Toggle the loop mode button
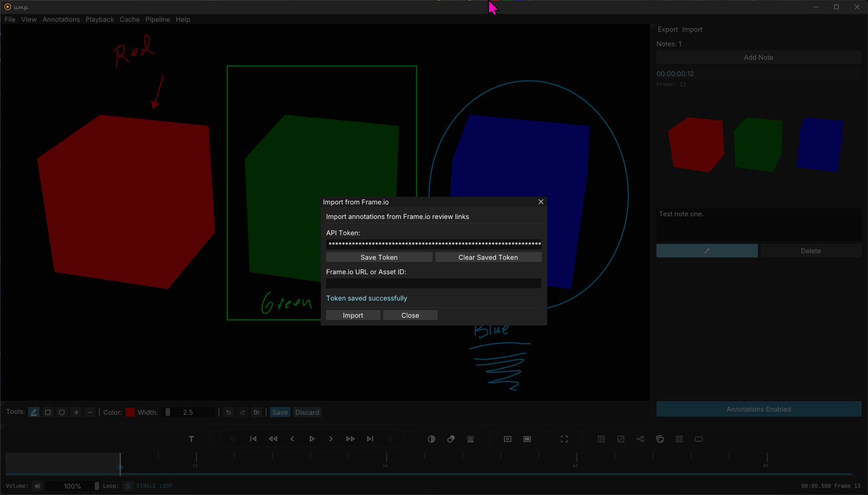The image size is (868, 495). tap(128, 486)
